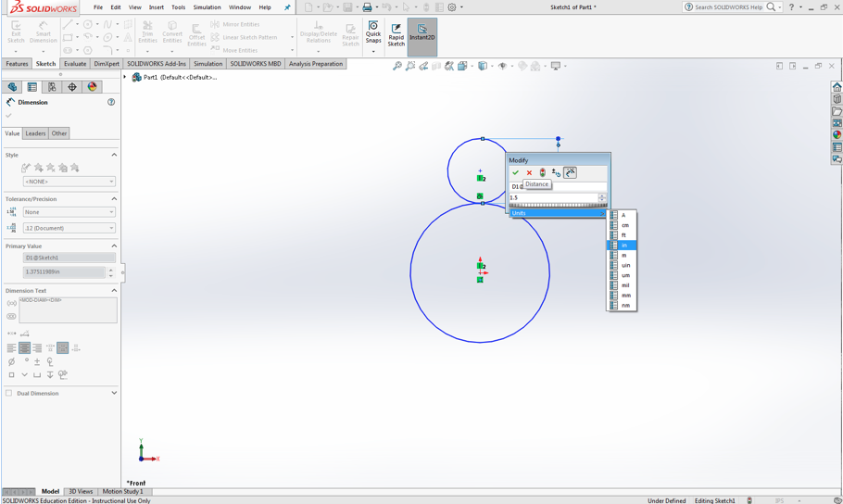Enable the Dual Dimension checkbox
This screenshot has height=504, width=843.
coord(9,393)
